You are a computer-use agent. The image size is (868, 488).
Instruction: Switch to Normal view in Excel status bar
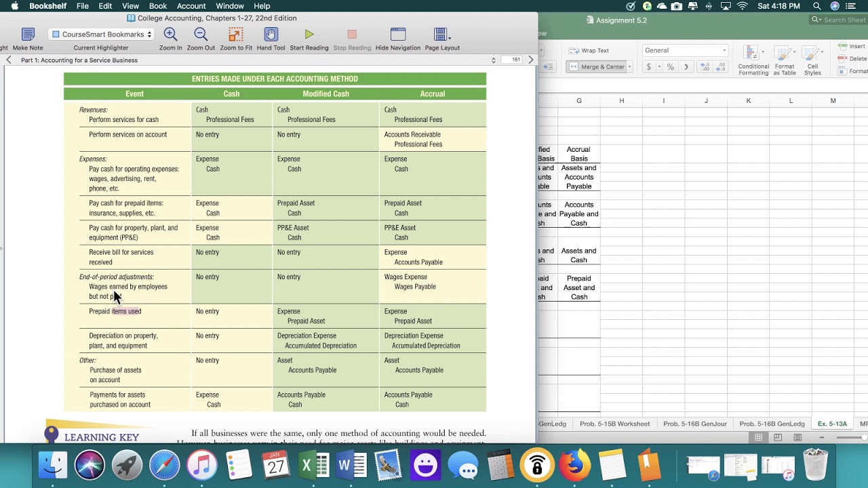pyautogui.click(x=759, y=437)
